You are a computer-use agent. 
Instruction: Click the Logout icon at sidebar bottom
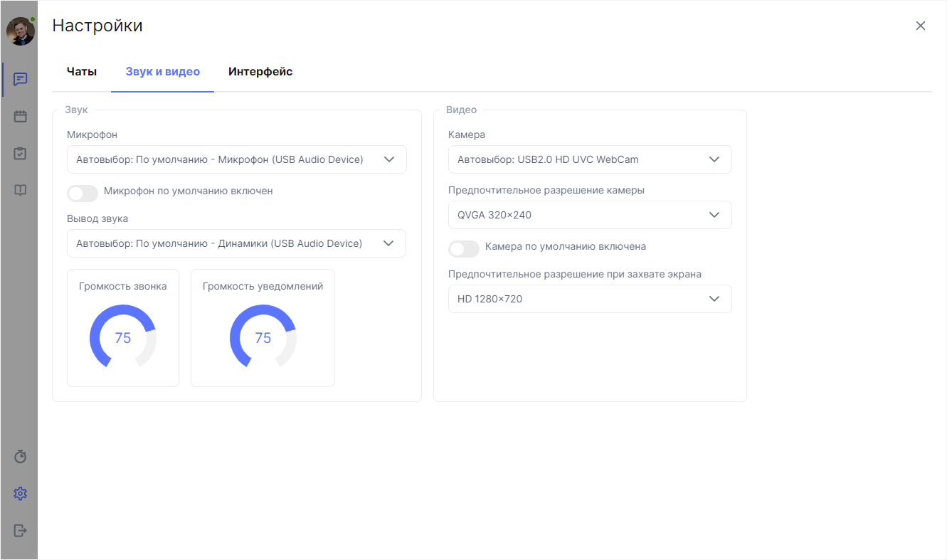click(x=19, y=530)
